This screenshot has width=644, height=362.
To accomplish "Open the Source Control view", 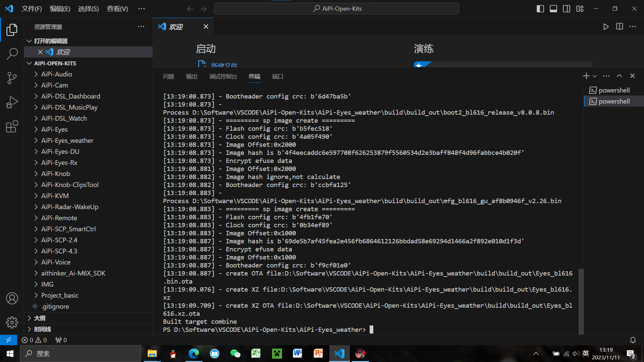I will point(12,78).
